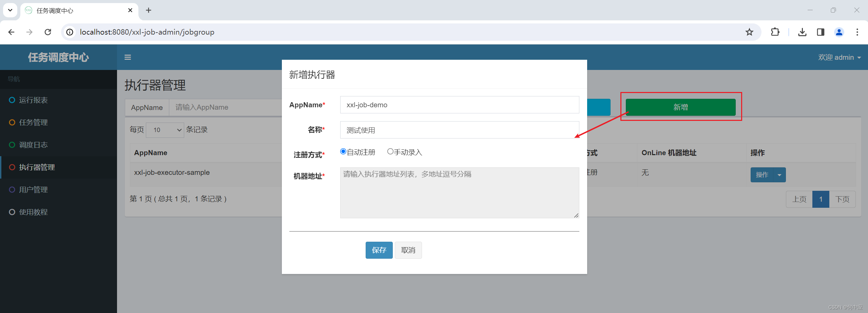
Task: Click the 取消 button
Action: click(x=408, y=250)
